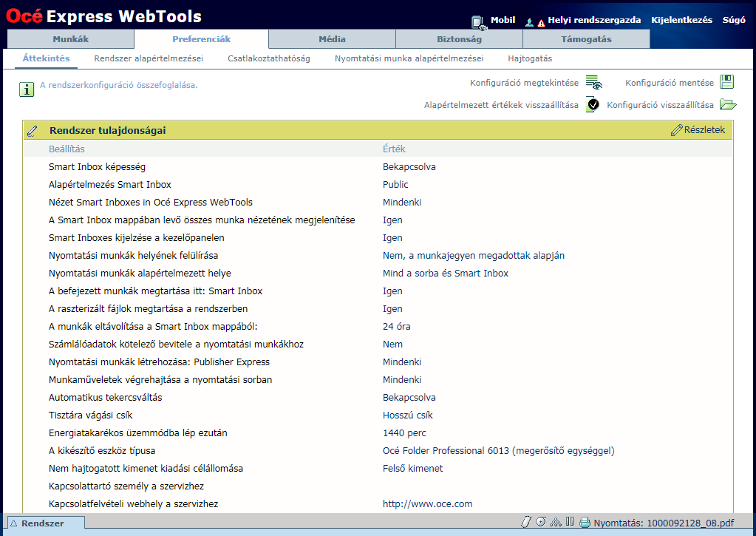Screen dimensions: 756x536
Task: Click the value Public
Action: [x=395, y=184]
